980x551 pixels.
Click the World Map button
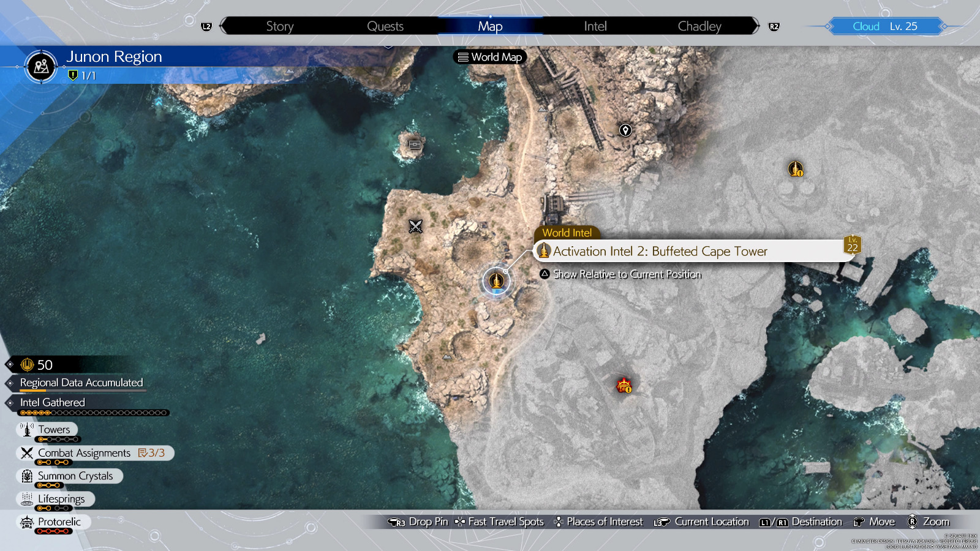point(489,57)
